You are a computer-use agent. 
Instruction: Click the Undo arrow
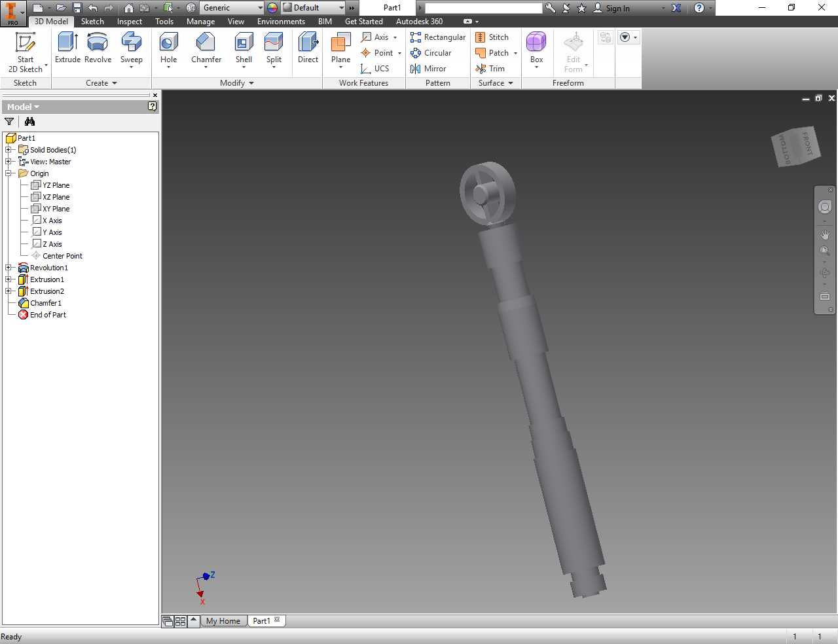point(93,8)
